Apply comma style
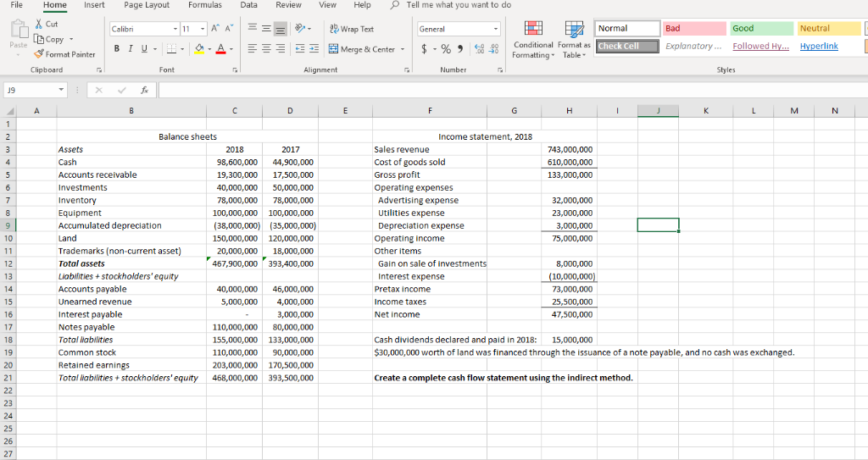This screenshot has height=460, width=868. (460, 49)
